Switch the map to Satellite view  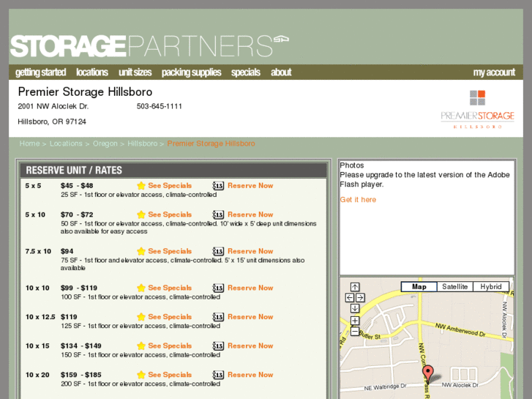coord(455,286)
